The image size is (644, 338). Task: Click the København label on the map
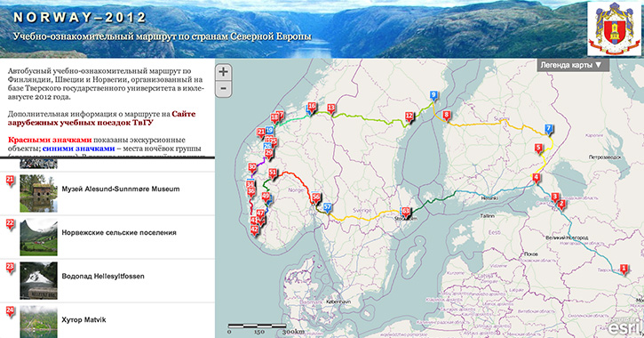coord(338,302)
